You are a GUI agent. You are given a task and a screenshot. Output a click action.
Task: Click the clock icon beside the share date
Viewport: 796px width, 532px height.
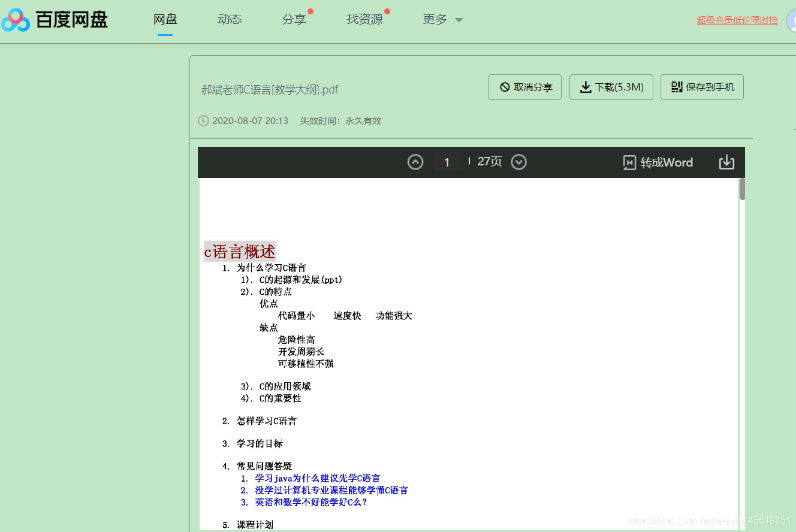[x=204, y=120]
